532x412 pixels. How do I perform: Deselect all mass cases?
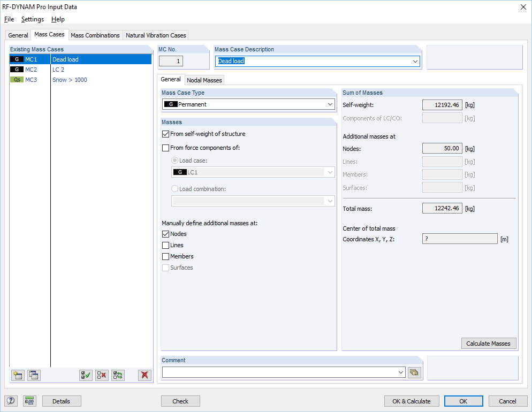[102, 375]
